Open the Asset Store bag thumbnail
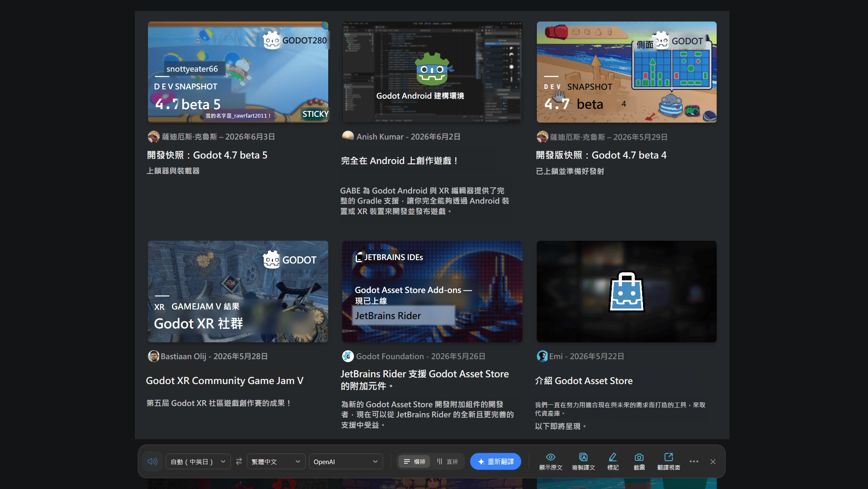The image size is (868, 489). coord(627,291)
